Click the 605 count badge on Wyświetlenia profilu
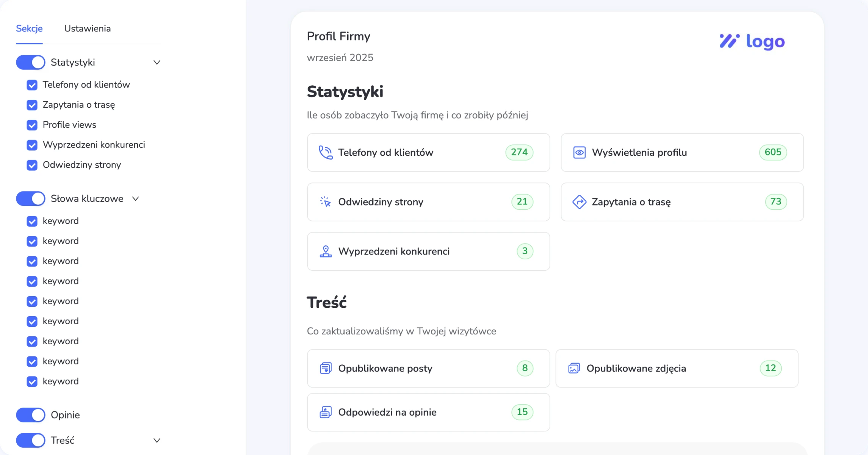This screenshot has height=455, width=868. (773, 152)
